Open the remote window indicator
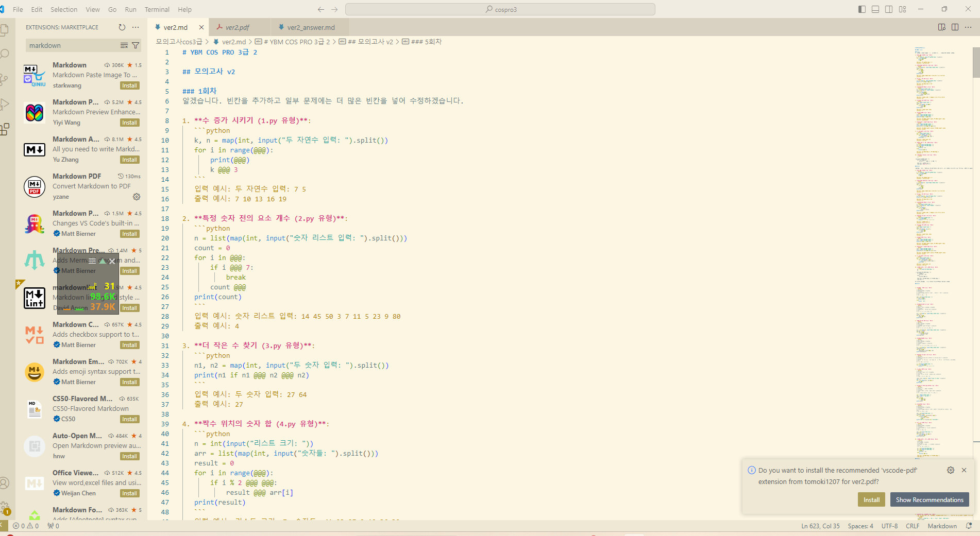Viewport: 980px width, 536px height. click(x=4, y=526)
